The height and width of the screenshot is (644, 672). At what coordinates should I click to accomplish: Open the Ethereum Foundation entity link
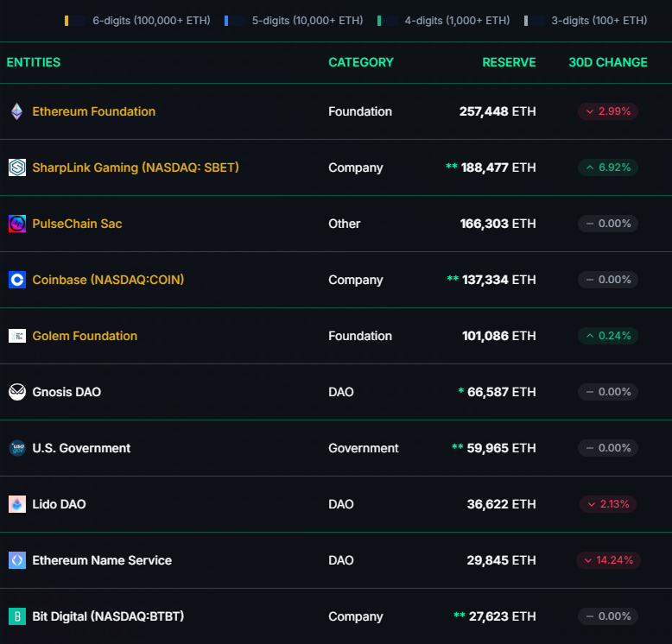[x=93, y=111]
